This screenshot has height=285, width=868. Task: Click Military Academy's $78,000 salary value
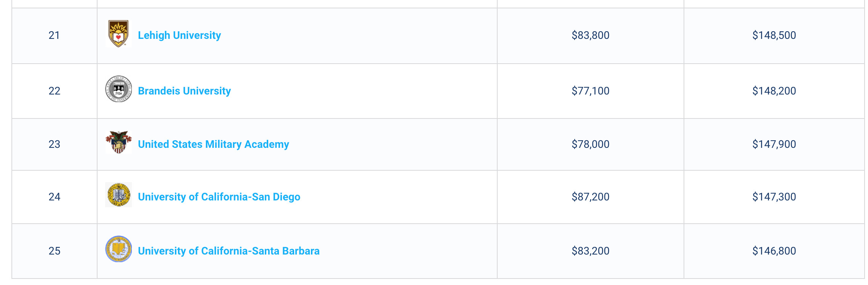591,144
